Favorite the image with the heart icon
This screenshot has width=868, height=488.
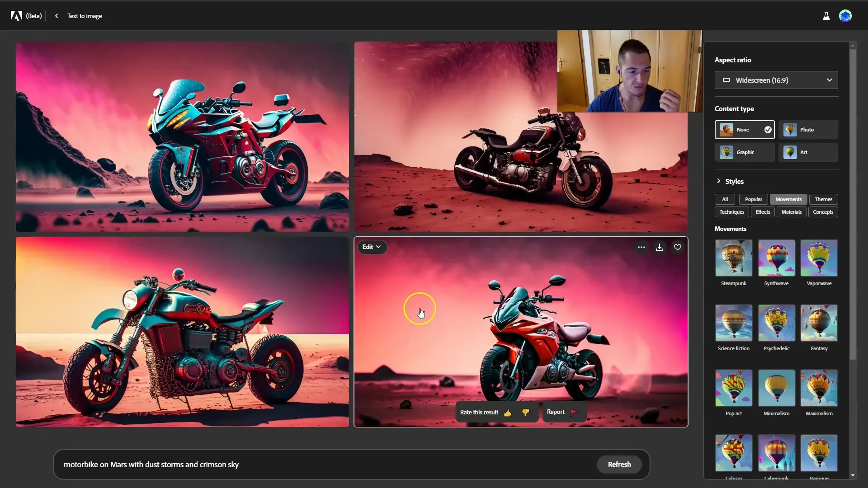point(677,247)
